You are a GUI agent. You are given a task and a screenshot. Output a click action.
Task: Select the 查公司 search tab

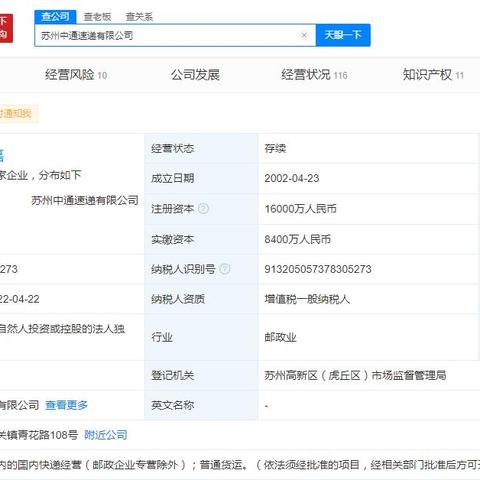tap(55, 16)
